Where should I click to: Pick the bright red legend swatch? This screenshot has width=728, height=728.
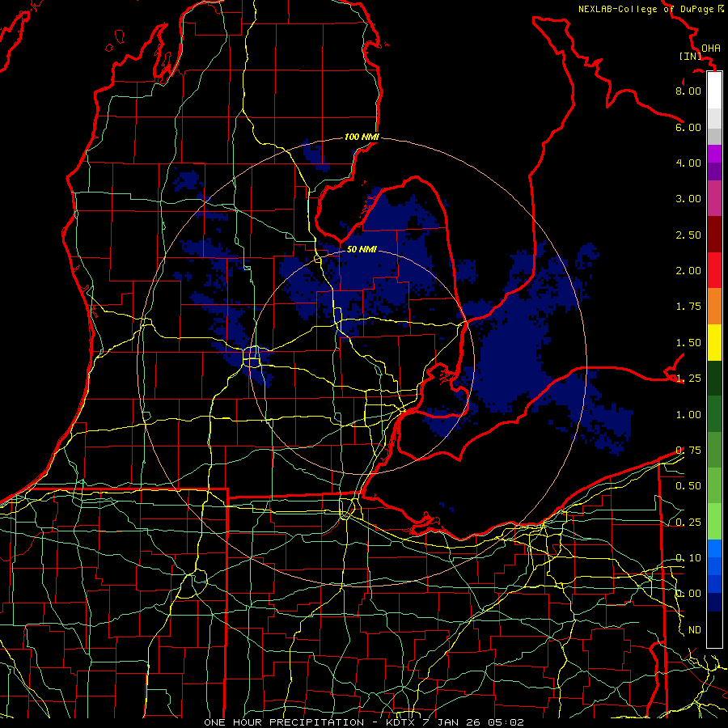pos(714,270)
